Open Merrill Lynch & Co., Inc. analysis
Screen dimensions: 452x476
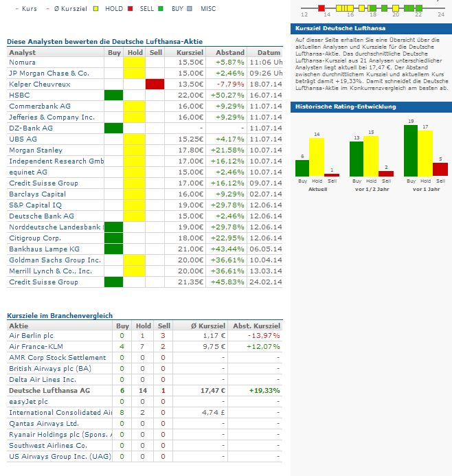coord(50,271)
